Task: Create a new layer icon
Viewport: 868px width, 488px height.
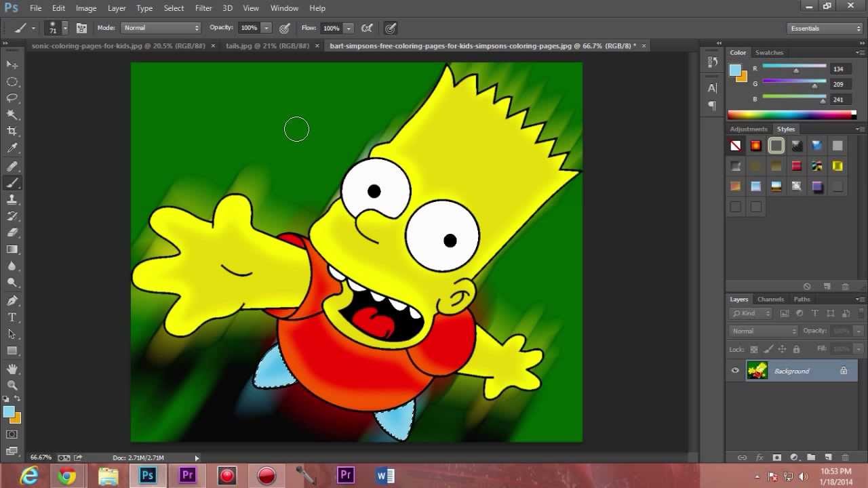Action: pyautogui.click(x=827, y=457)
